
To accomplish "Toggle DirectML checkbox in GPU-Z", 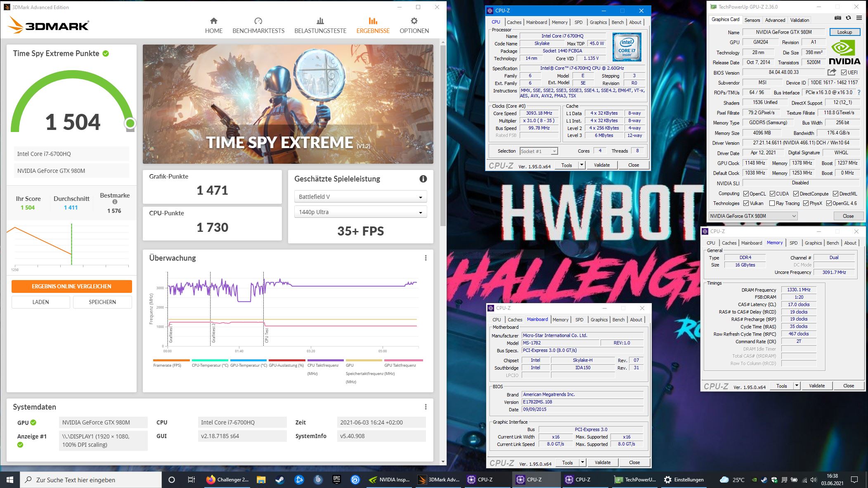I will click(835, 193).
